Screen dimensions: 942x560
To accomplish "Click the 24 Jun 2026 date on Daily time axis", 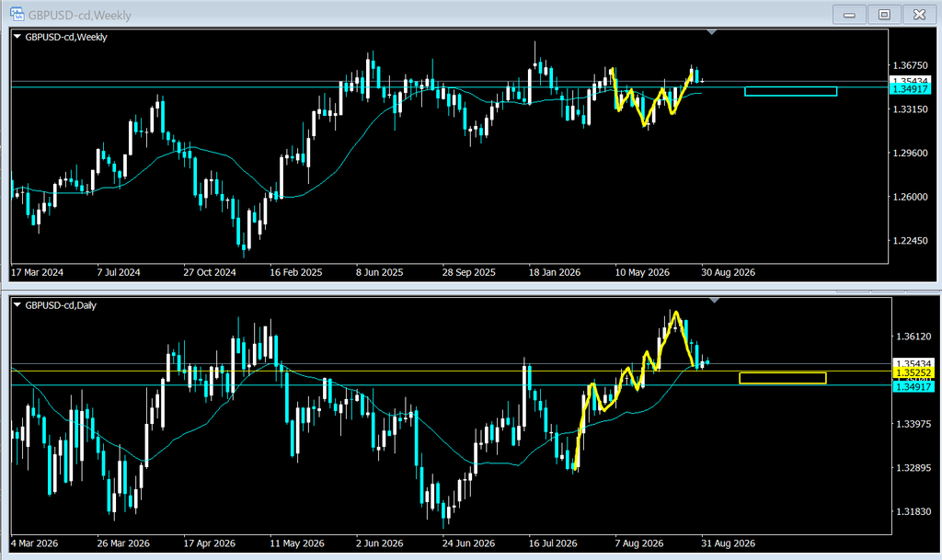I will click(x=468, y=543).
